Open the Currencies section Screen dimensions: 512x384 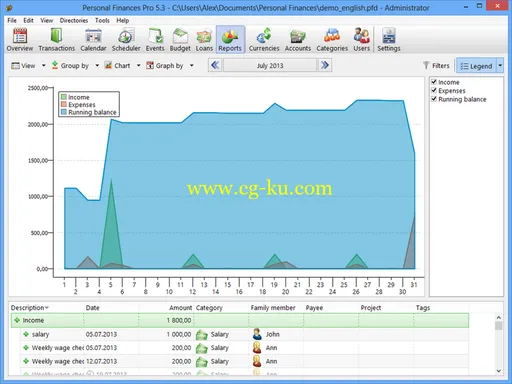[264, 40]
